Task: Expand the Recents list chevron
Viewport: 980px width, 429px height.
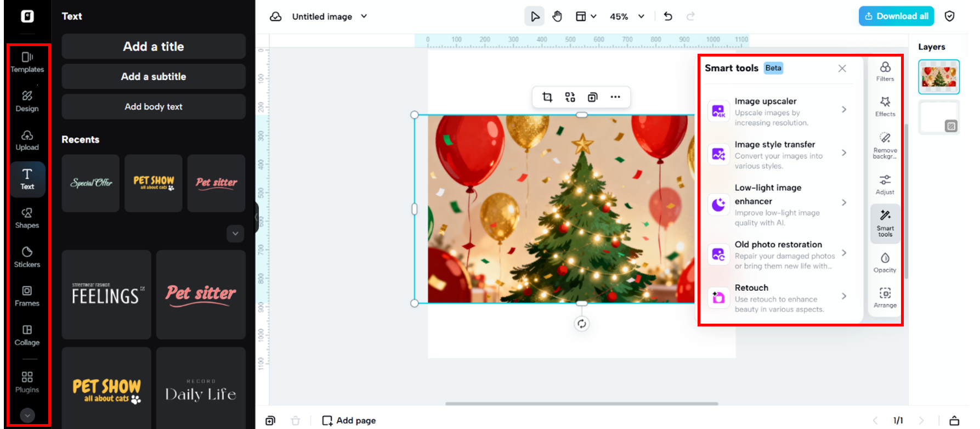Action: click(x=235, y=234)
